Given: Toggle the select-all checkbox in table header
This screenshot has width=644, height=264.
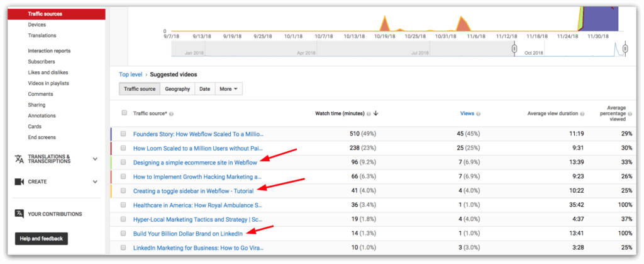Looking at the screenshot, I should 124,113.
